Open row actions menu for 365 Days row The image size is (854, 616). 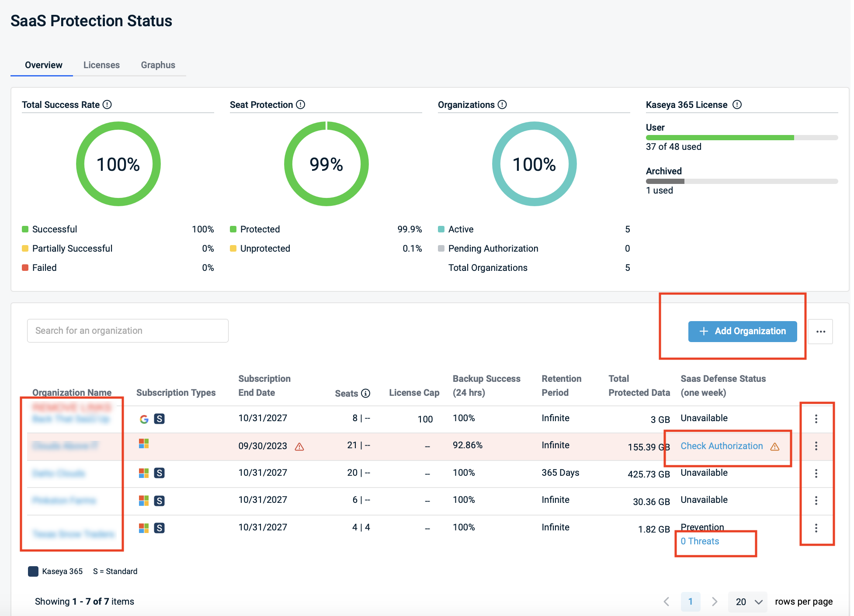coord(816,473)
